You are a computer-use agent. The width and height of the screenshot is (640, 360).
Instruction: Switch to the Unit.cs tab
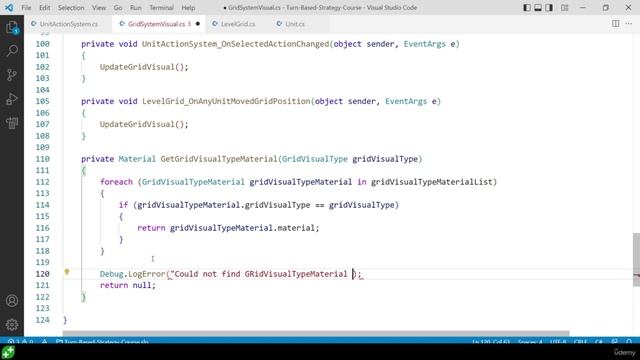(x=295, y=24)
